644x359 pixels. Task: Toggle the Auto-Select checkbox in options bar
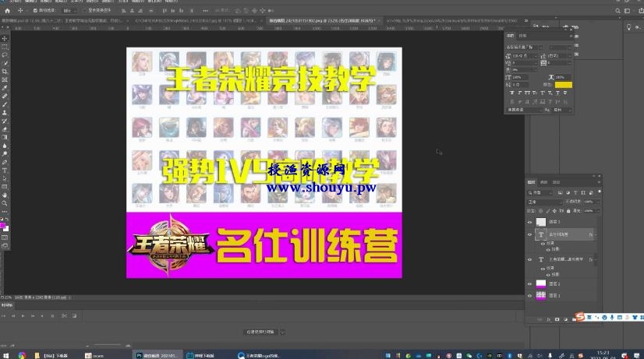(35, 11)
